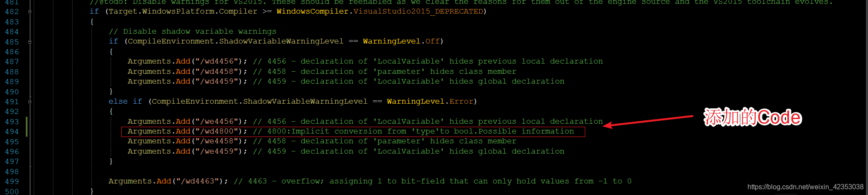Click line number 485 in the gutter
Screen dimensions: 868x195
coord(12,42)
